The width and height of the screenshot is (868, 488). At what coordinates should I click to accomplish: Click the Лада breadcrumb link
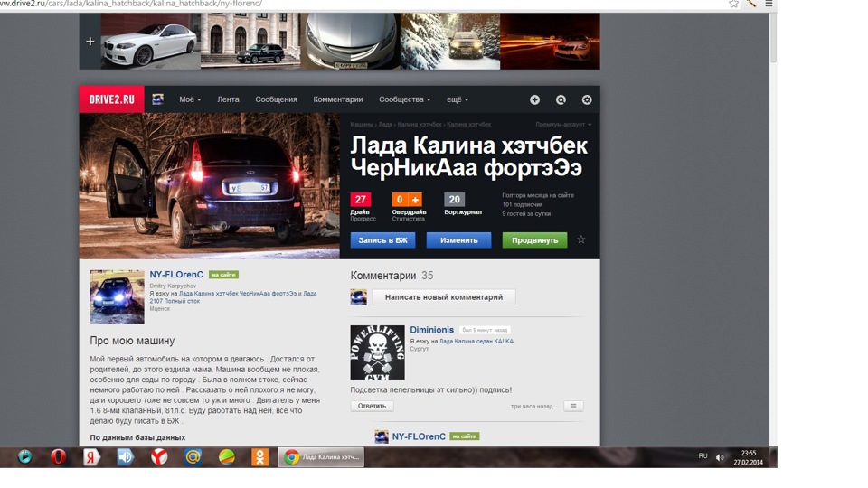385,125
